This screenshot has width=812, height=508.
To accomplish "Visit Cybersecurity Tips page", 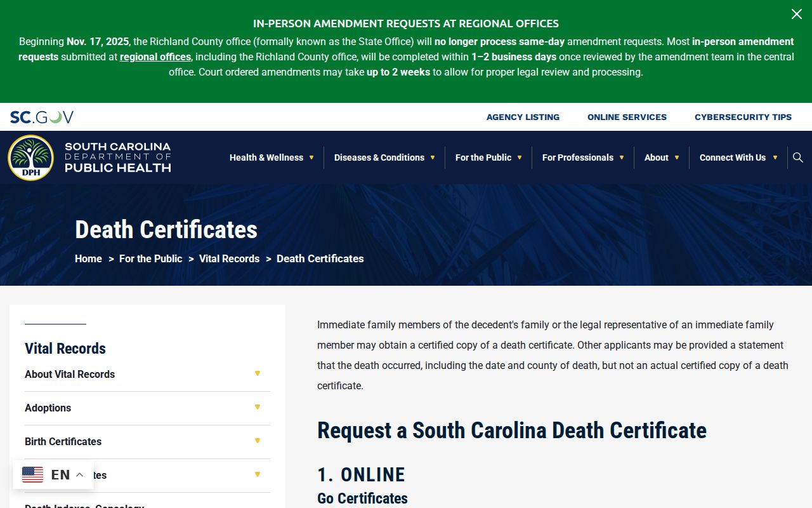I will pyautogui.click(x=743, y=117).
